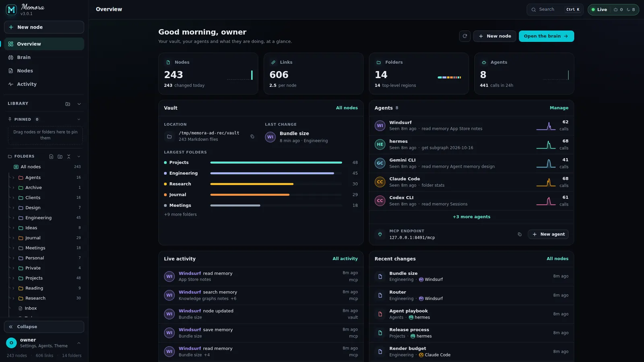Open the Activity page in sidebar
Image resolution: width=644 pixels, height=362 pixels.
[44, 84]
